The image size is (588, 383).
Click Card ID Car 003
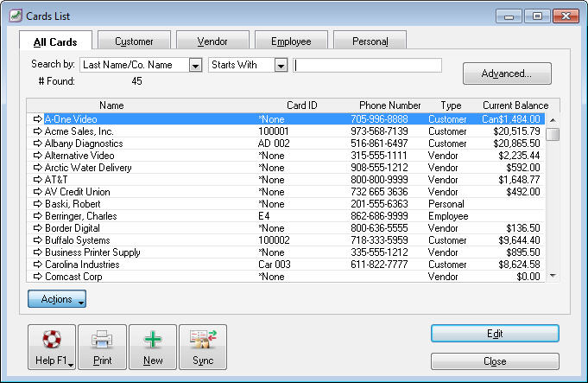tap(275, 265)
